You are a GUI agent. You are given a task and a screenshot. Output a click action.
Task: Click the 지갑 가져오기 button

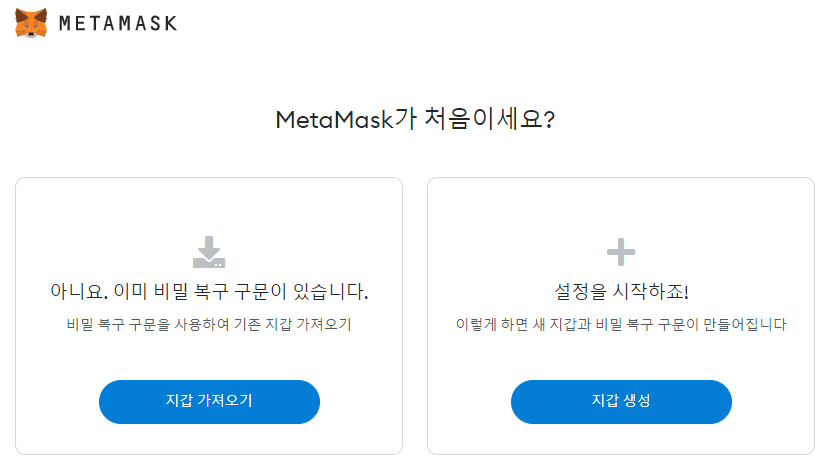tap(209, 401)
